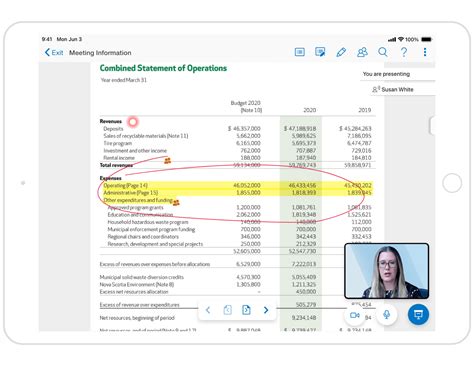This screenshot has width=474, height=366.
Task: Open the shared annotation icon near Other expenditures
Action: pos(176,202)
